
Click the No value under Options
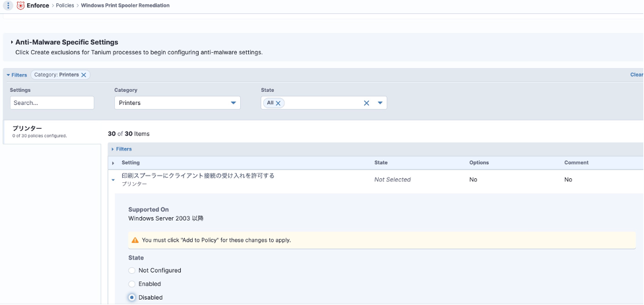[x=473, y=180]
